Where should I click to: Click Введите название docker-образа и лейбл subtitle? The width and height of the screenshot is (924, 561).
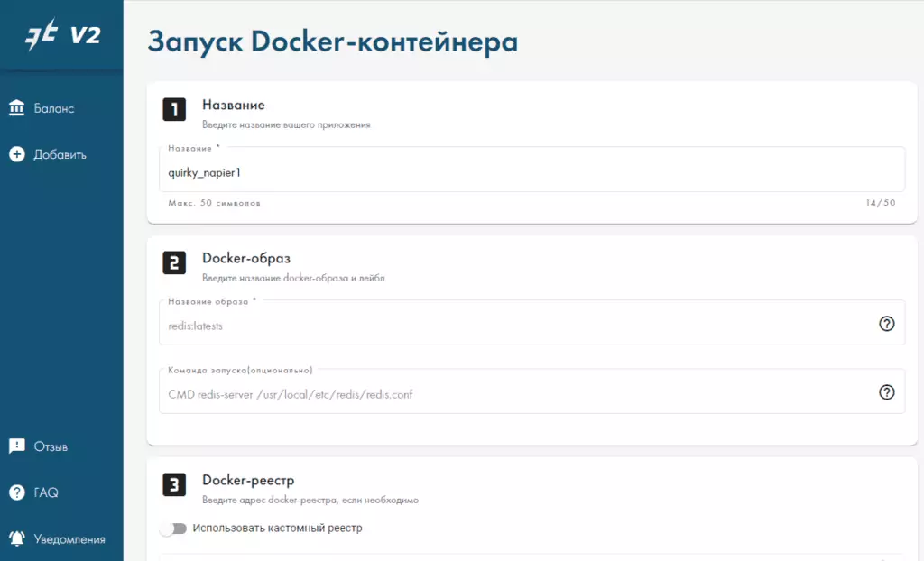tap(293, 278)
